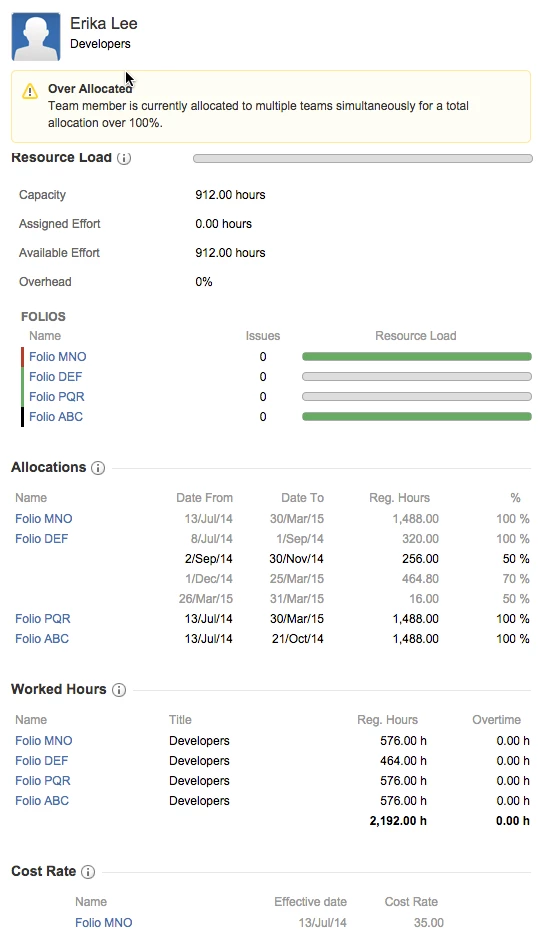The height and width of the screenshot is (933, 547).
Task: Click Folio PQR under Allocations
Action: pyautogui.click(x=43, y=619)
